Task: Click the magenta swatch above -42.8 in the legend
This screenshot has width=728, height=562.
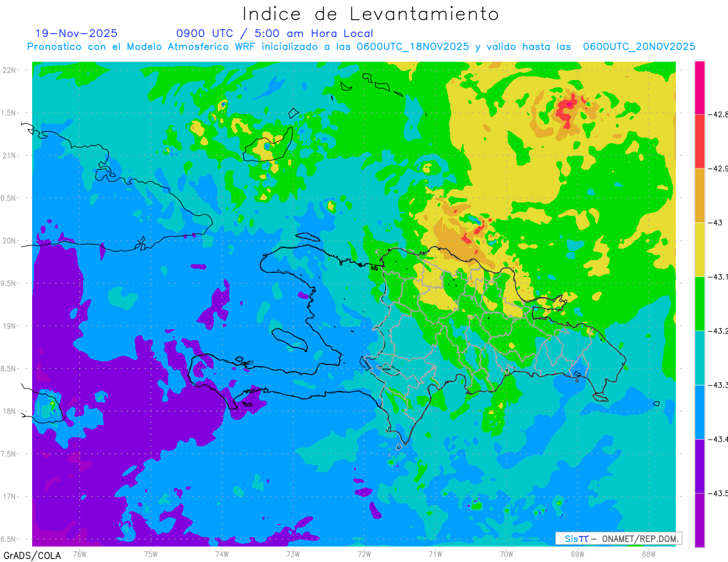Action: [x=700, y=87]
